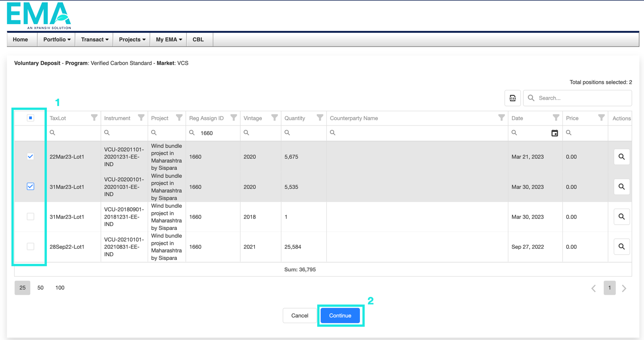
Task: Uncheck the 22Mar23-Lot1 row checkbox
Action: [31, 156]
